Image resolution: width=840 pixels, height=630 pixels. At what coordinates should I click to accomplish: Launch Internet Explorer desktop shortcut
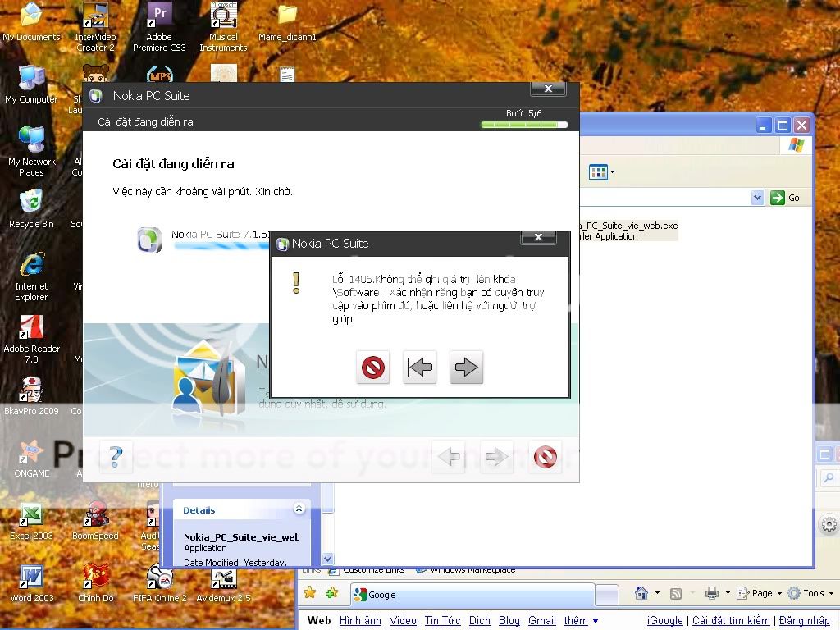[x=31, y=275]
